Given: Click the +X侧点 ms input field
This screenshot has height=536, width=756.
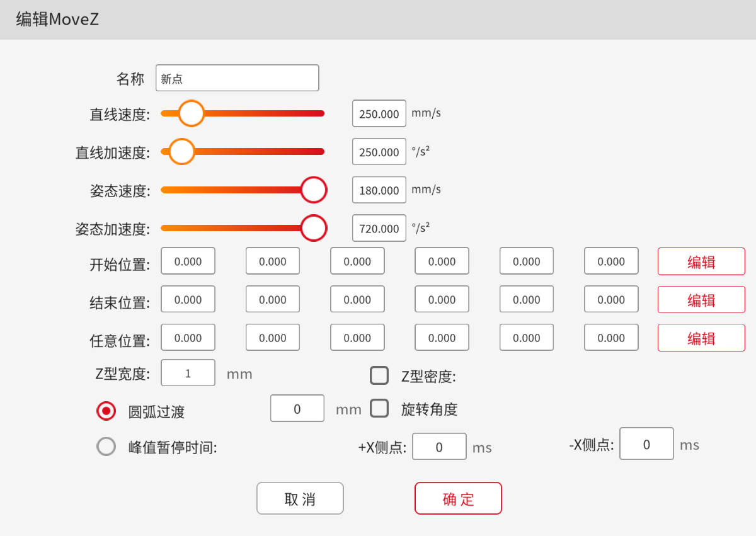Looking at the screenshot, I should pyautogui.click(x=439, y=447).
